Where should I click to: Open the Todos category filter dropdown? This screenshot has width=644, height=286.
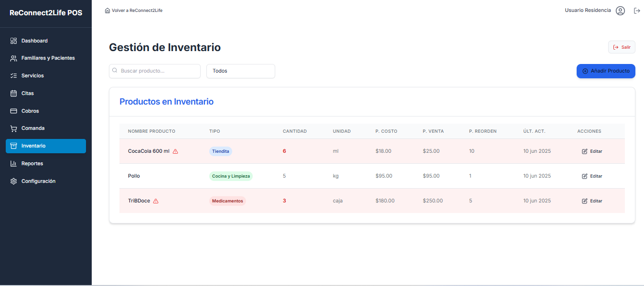coord(241,71)
